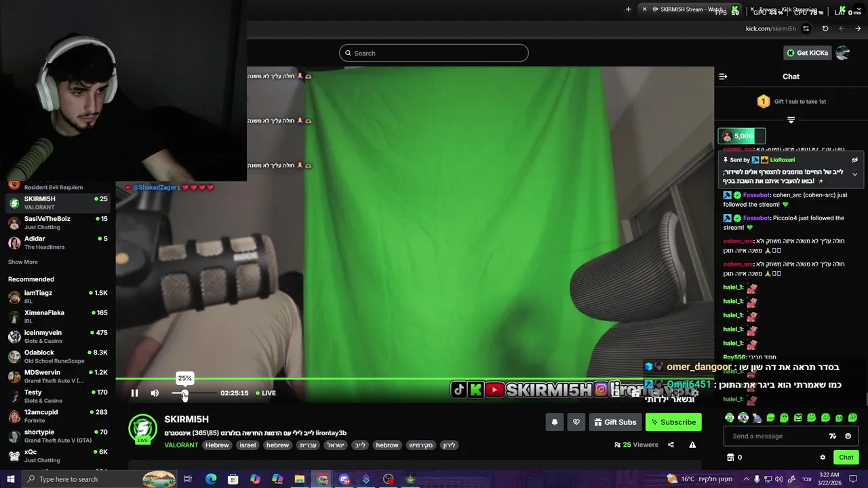Open iceinmyvein recommended channel

58,336
